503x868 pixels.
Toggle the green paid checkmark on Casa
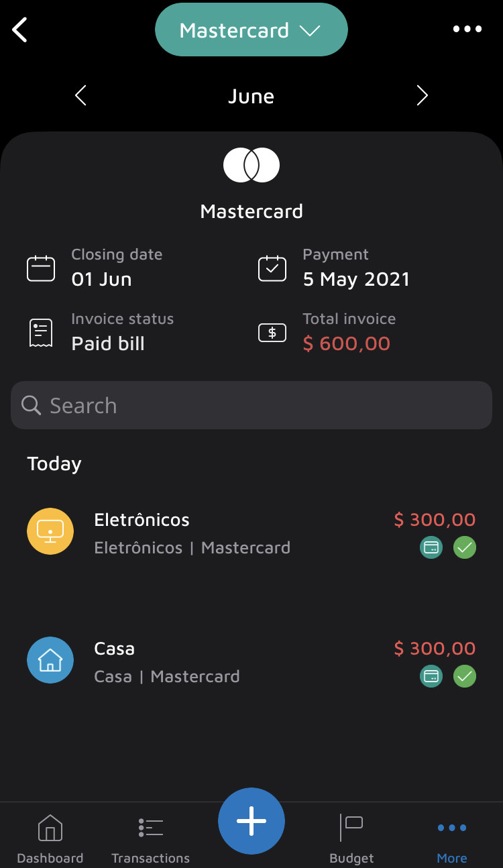click(465, 676)
